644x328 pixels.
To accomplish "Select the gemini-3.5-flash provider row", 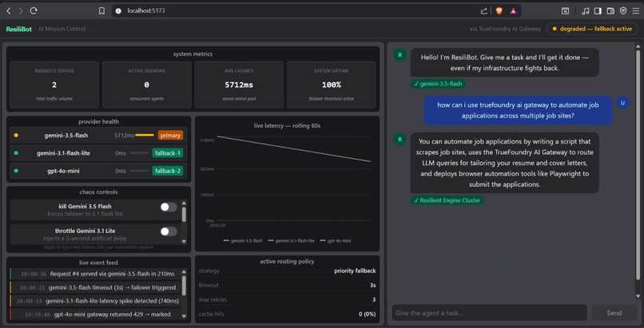I will 97,136.
